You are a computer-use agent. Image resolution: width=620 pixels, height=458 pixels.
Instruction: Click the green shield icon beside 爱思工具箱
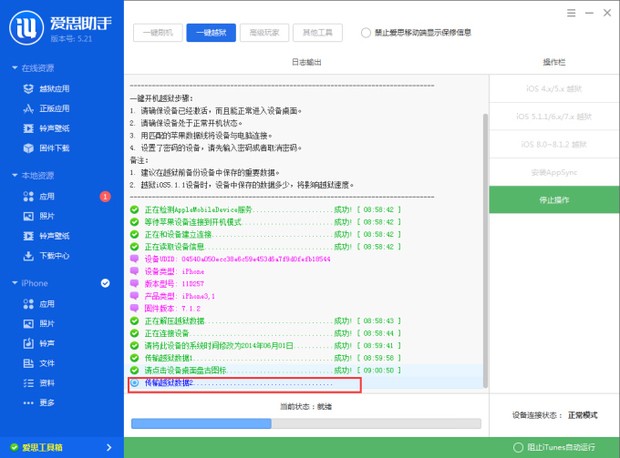click(14, 447)
